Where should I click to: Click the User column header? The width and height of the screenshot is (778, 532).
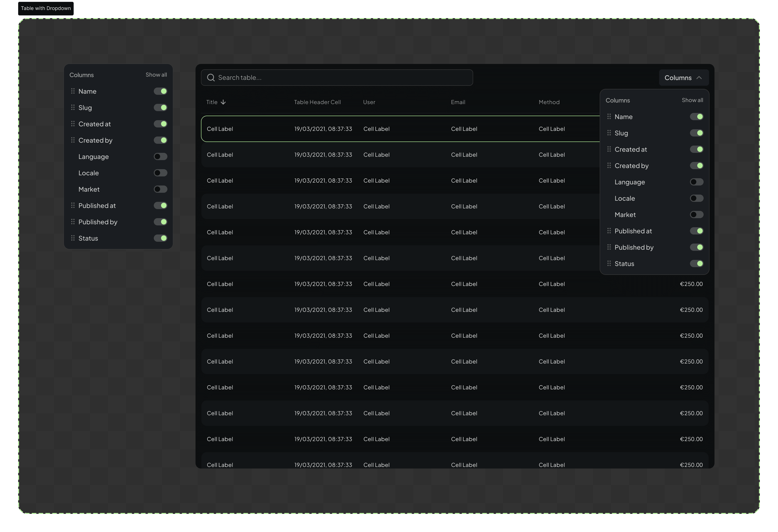tap(369, 102)
